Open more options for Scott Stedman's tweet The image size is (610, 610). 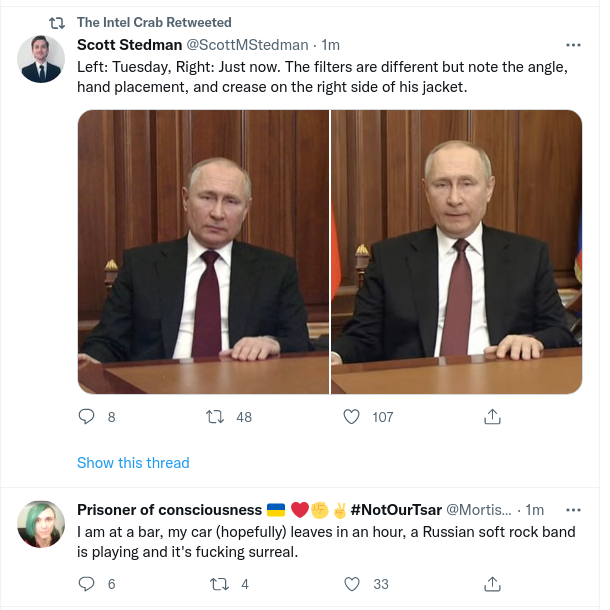point(573,45)
